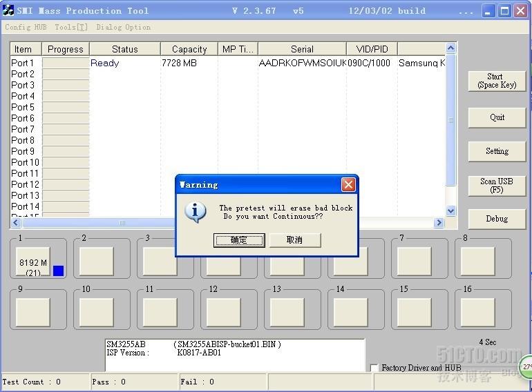Click the VID/PID column header
Image resolution: width=532 pixels, height=392 pixels.
coord(372,49)
